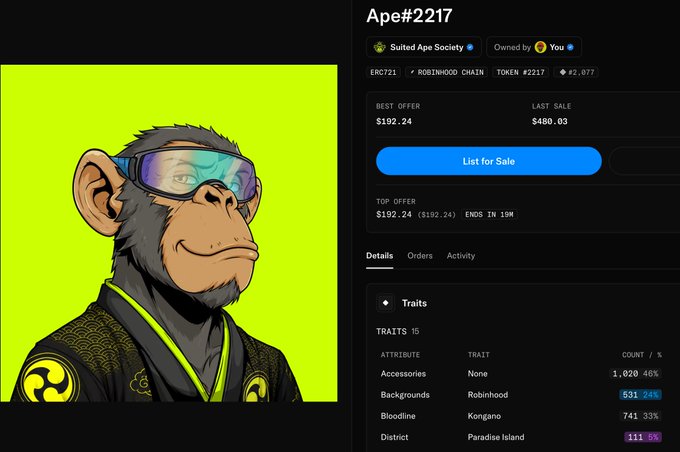Viewport: 680px width, 452px height.
Task: Select the TOKEN #2217 tag
Action: point(520,72)
